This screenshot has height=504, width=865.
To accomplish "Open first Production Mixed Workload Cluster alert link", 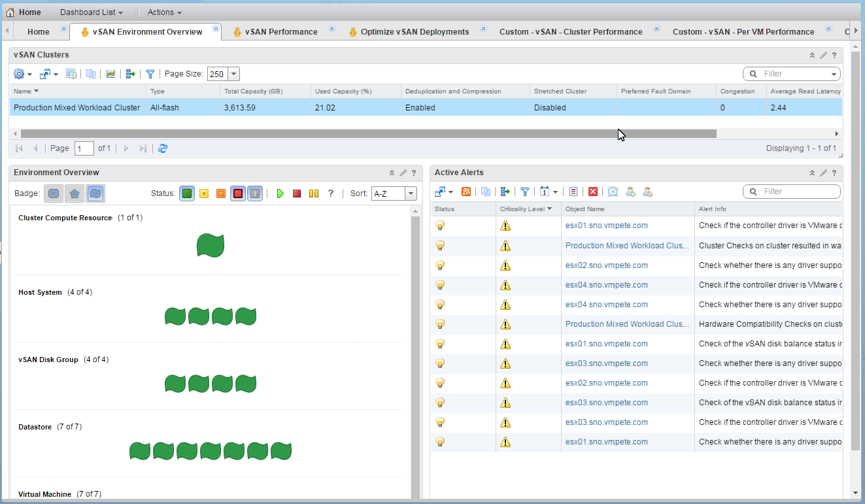I will coord(627,246).
